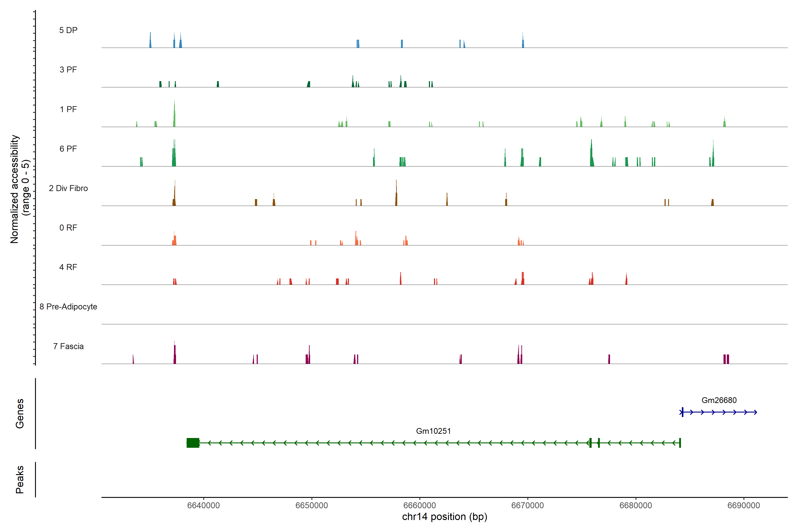Select the 7 Fascia track label

tap(68, 346)
